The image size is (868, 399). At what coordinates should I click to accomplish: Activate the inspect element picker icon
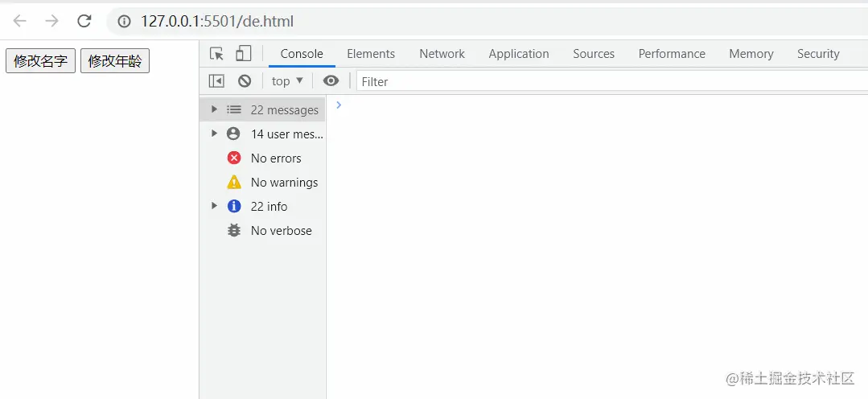217,54
